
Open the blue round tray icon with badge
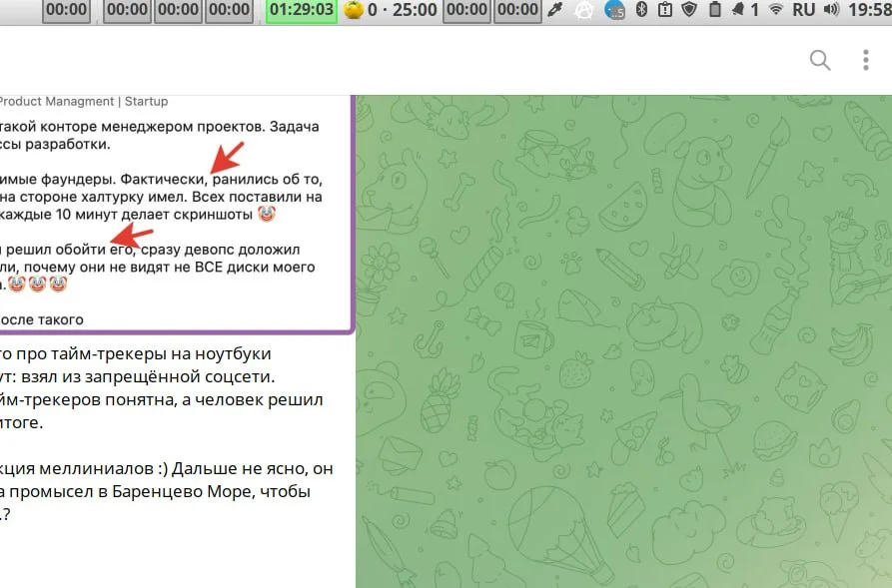tap(614, 10)
